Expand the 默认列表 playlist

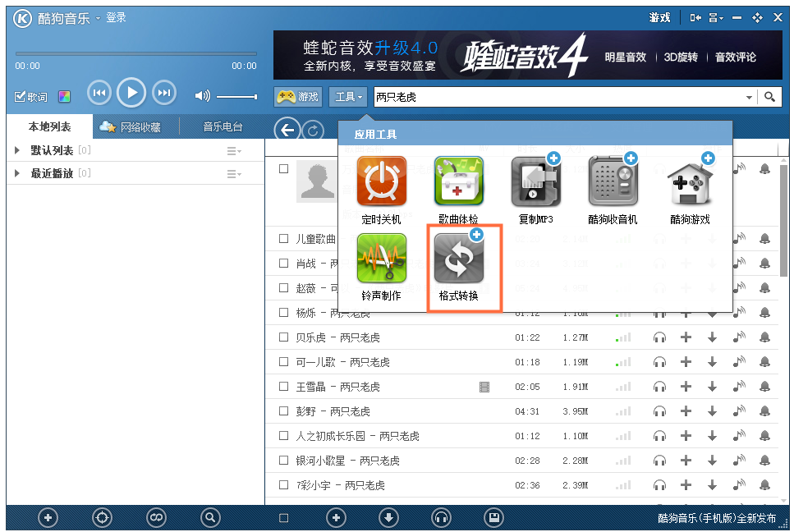(17, 150)
